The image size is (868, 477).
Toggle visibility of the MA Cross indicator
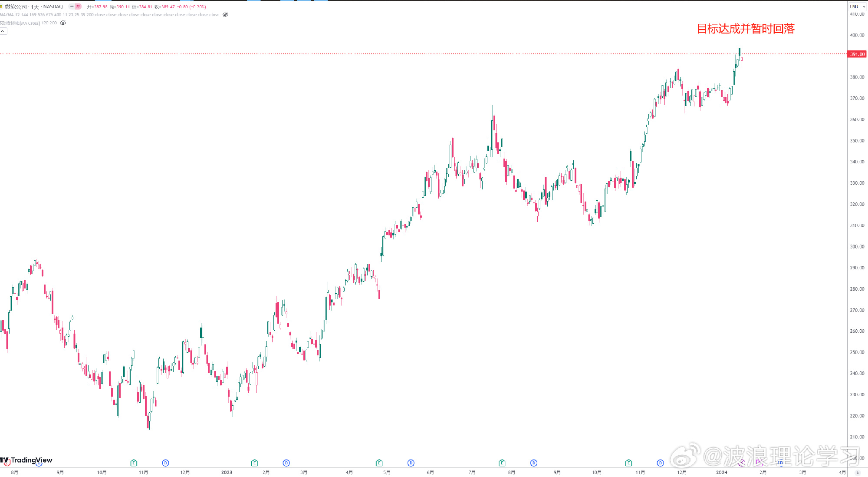pos(63,23)
